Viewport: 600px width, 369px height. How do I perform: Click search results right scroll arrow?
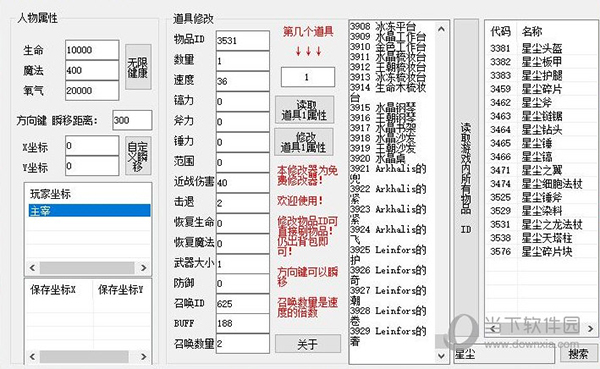tap(590, 328)
